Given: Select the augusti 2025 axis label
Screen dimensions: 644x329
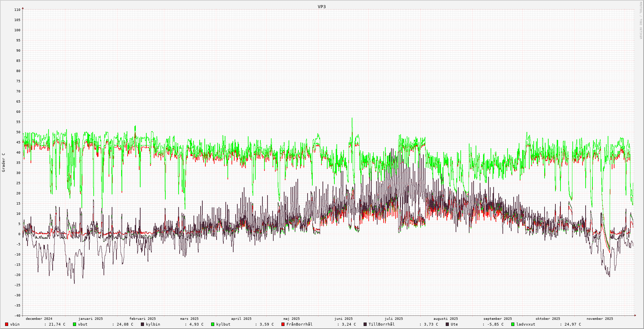Looking at the screenshot, I should point(445,319).
